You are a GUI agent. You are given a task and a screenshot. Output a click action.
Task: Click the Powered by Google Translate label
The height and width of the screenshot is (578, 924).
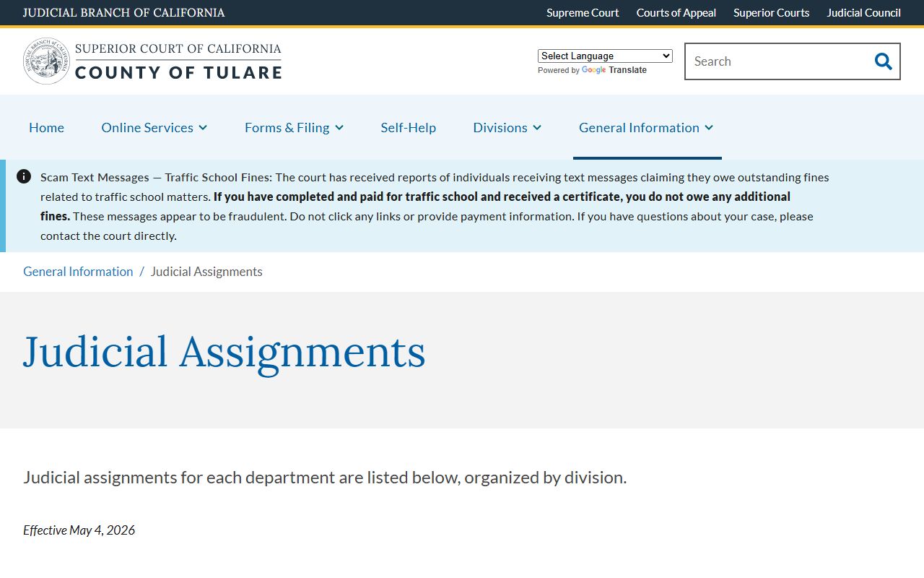[592, 70]
